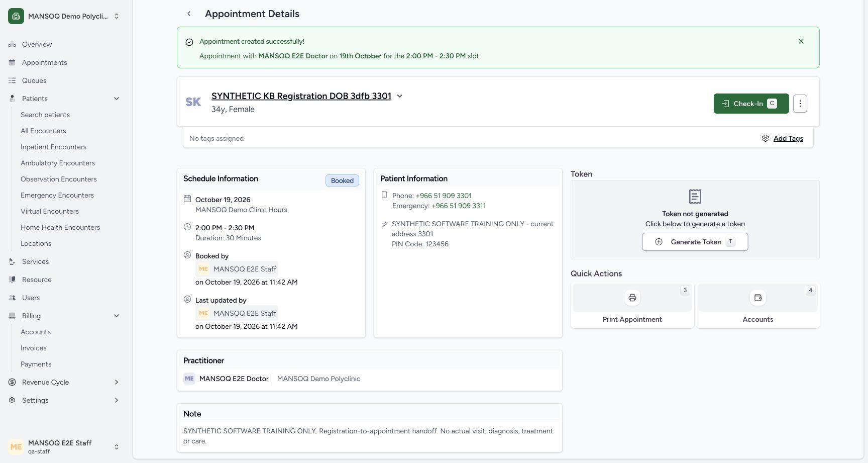Open user menu MANSOQ E2E Staff qa-staff

coord(64,446)
